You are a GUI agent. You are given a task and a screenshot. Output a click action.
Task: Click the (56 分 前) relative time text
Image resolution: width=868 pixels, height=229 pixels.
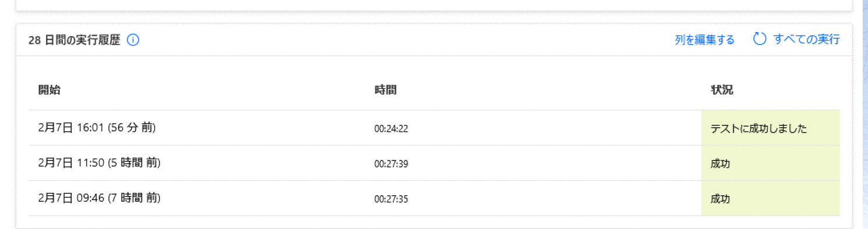(132, 128)
